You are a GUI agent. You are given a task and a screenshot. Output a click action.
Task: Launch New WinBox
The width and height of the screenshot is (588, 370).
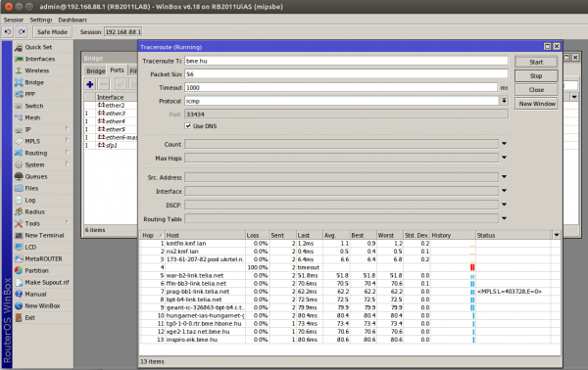pos(42,306)
